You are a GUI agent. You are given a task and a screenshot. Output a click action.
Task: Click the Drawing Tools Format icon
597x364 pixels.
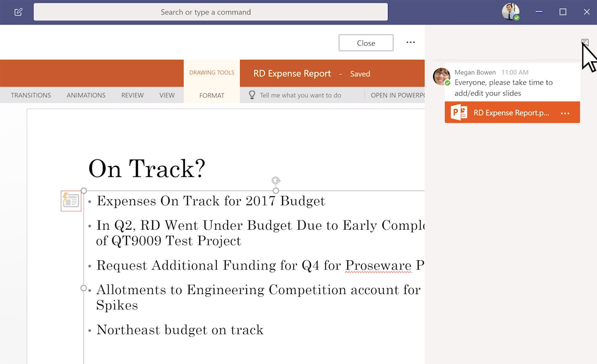212,95
